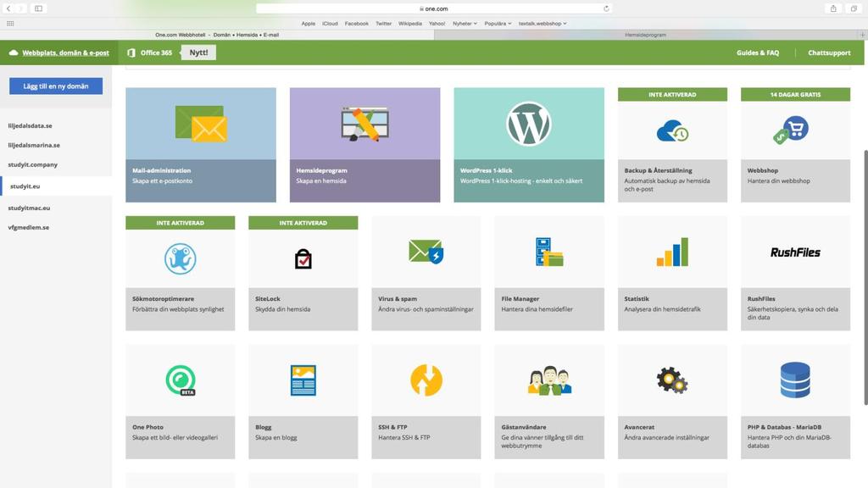Toggle the Safari sidebar button
This screenshot has width=868, height=488.
click(38, 8)
